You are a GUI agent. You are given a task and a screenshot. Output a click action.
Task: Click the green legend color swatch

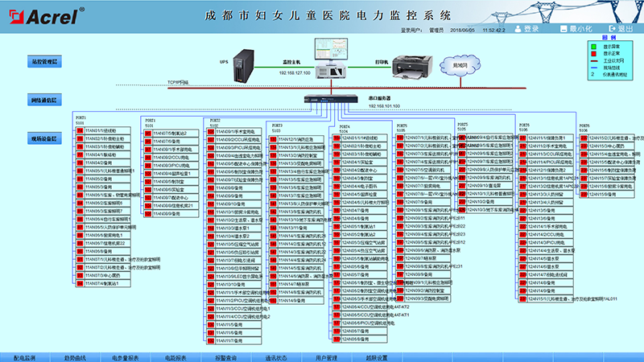point(593,47)
